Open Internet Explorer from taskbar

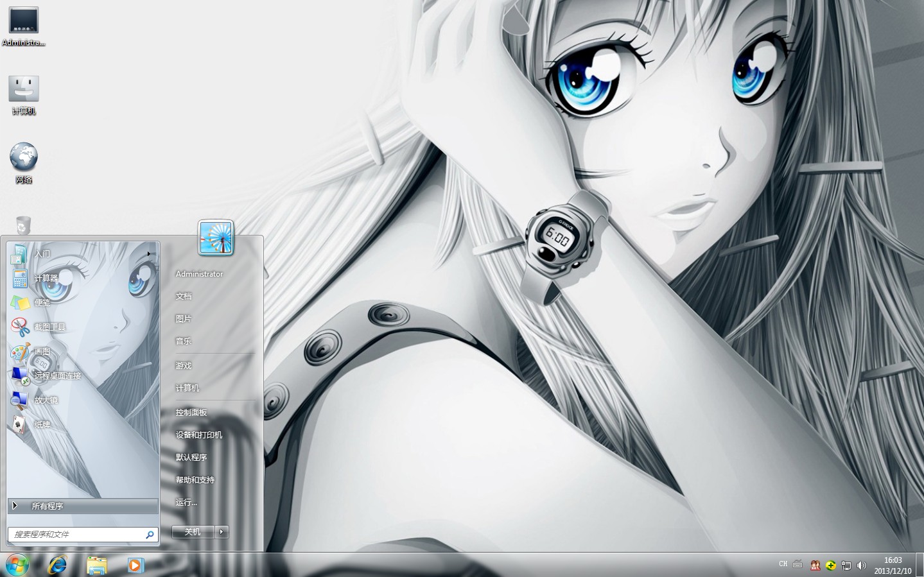coord(58,565)
